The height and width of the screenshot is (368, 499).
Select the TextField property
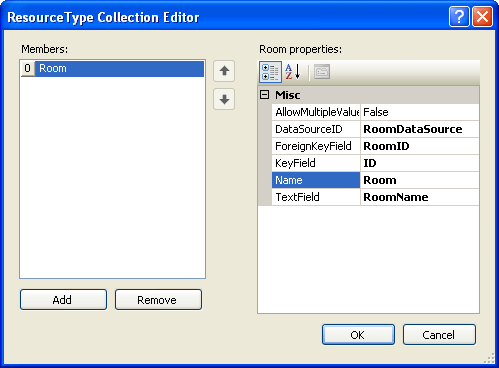(x=316, y=197)
